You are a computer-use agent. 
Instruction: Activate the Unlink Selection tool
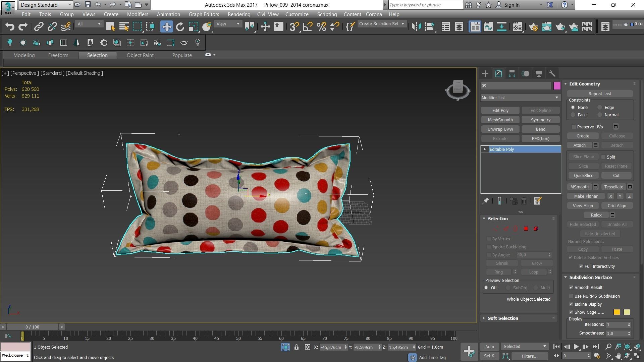click(x=52, y=27)
